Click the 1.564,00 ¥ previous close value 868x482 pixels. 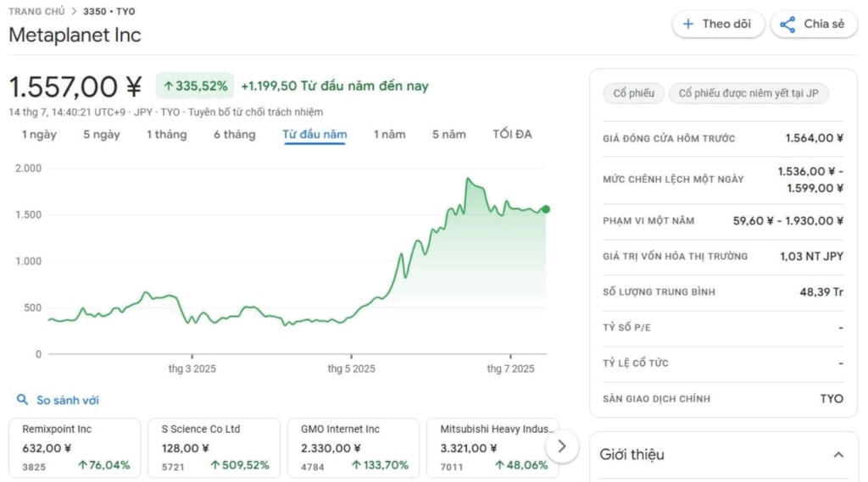coord(815,138)
